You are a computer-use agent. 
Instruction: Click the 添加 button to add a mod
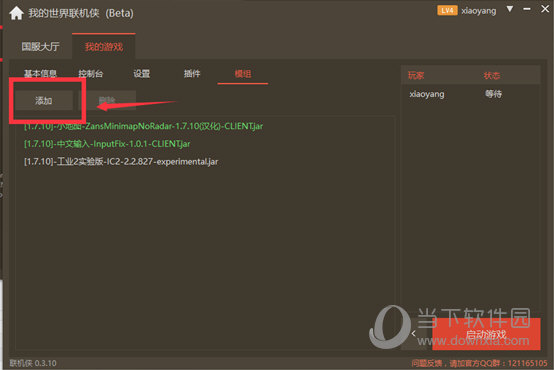44,100
